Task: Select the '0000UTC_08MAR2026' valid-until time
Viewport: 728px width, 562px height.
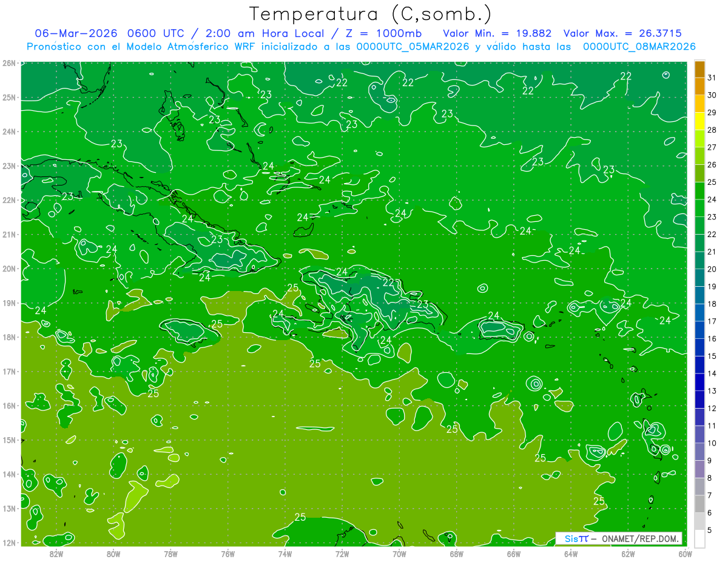Action: (x=639, y=47)
